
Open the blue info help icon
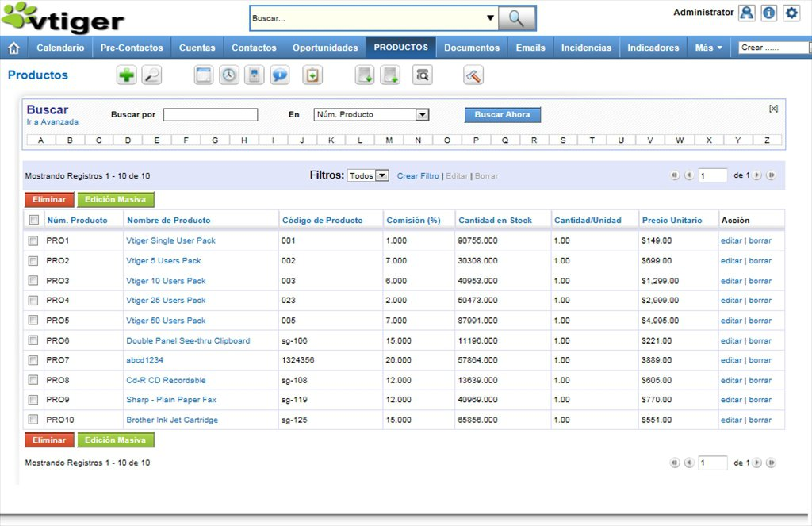(x=768, y=13)
